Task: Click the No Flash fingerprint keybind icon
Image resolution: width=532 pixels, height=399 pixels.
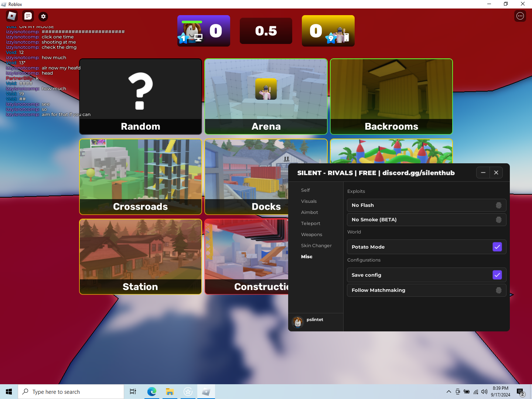Action: [498, 205]
